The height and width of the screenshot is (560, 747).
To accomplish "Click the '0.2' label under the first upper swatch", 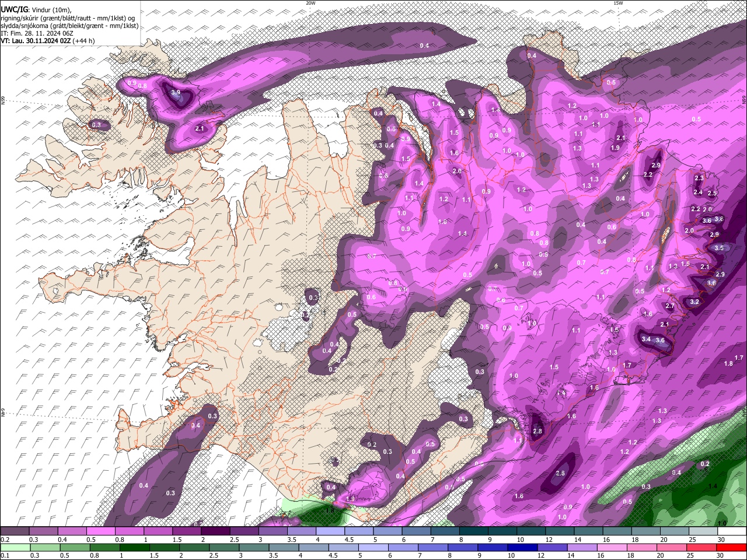I will tap(5, 540).
